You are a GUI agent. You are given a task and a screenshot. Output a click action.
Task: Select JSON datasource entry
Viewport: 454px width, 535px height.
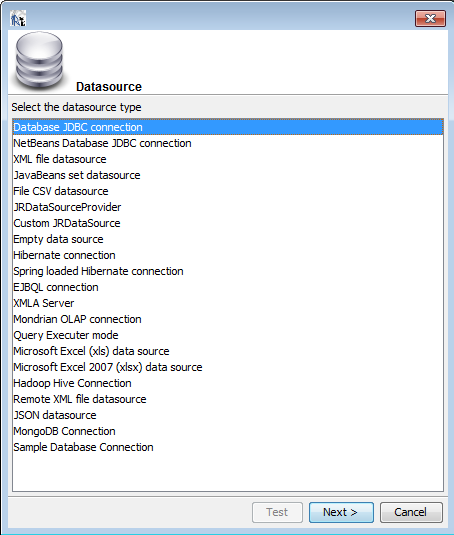pos(228,415)
